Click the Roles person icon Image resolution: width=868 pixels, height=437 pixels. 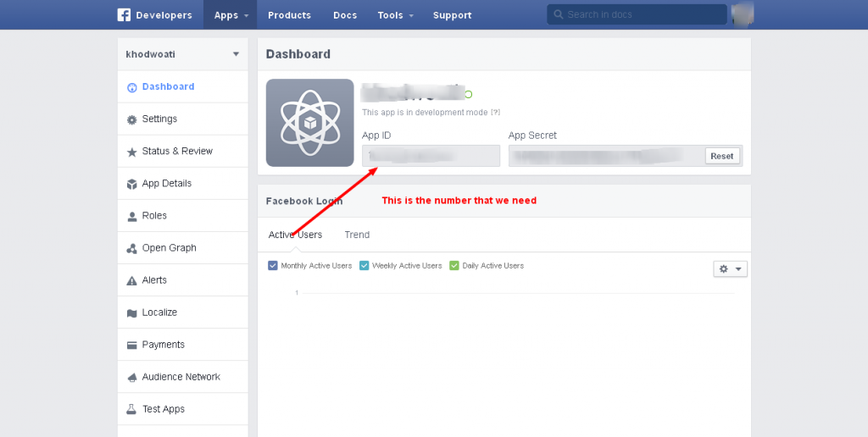pyautogui.click(x=131, y=216)
